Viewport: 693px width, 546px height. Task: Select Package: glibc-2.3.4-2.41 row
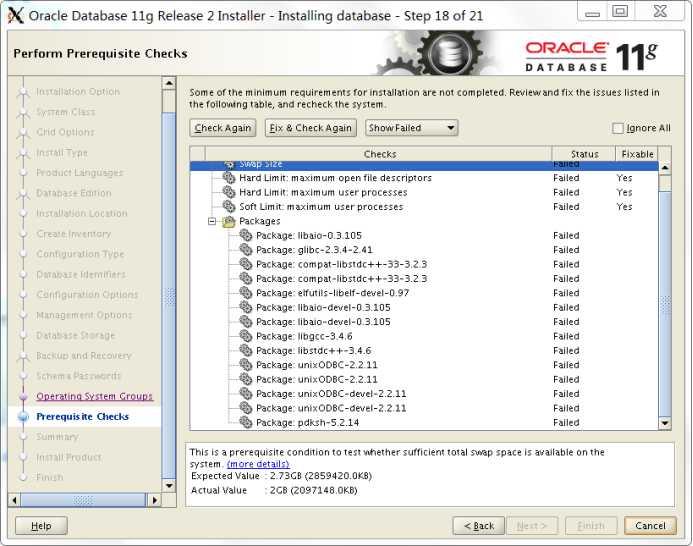(x=424, y=250)
